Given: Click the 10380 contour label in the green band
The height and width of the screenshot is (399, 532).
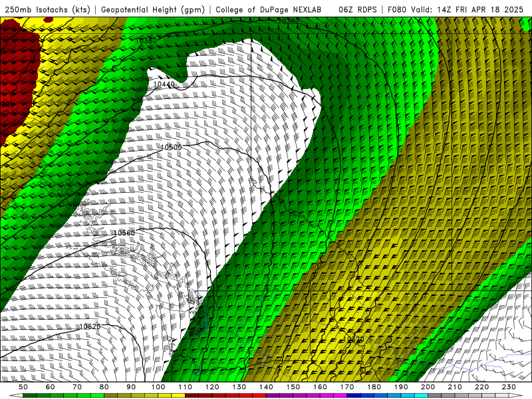Looking at the screenshot, I should [146, 41].
